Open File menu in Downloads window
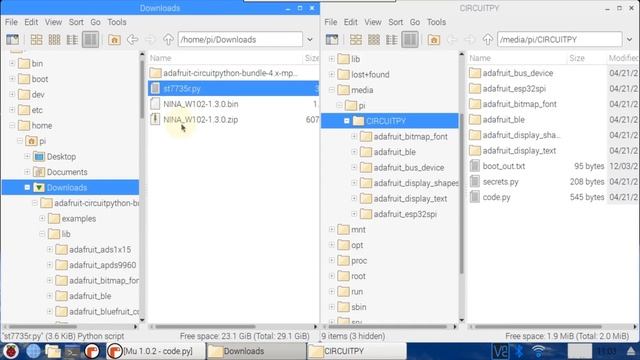Screen dimensions: 640x360 point(11,22)
